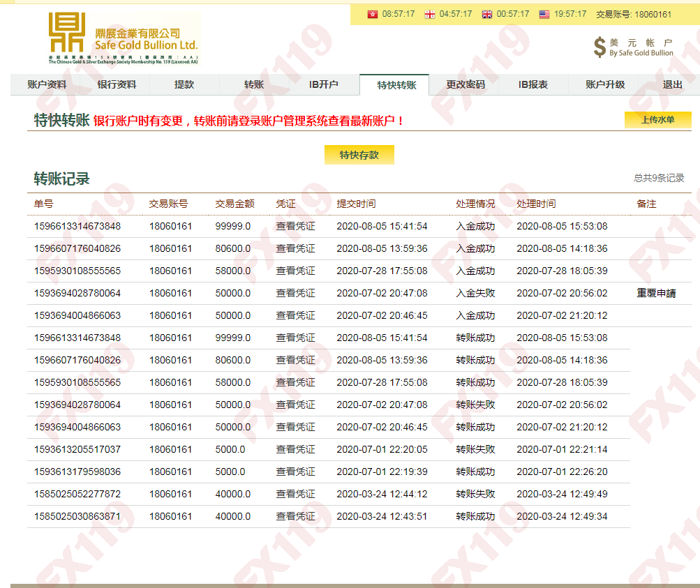This screenshot has width=700, height=588.
Task: Switch to the 更改密码 tab
Action: tap(463, 84)
